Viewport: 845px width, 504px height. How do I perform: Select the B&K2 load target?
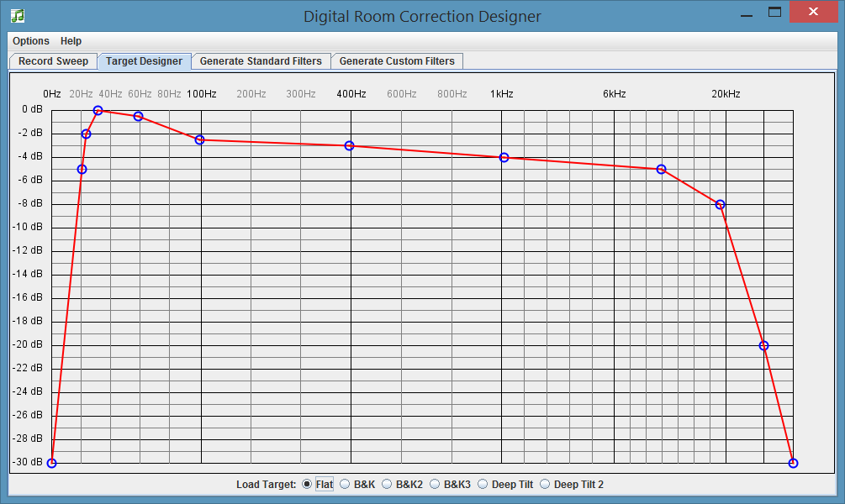click(x=385, y=484)
